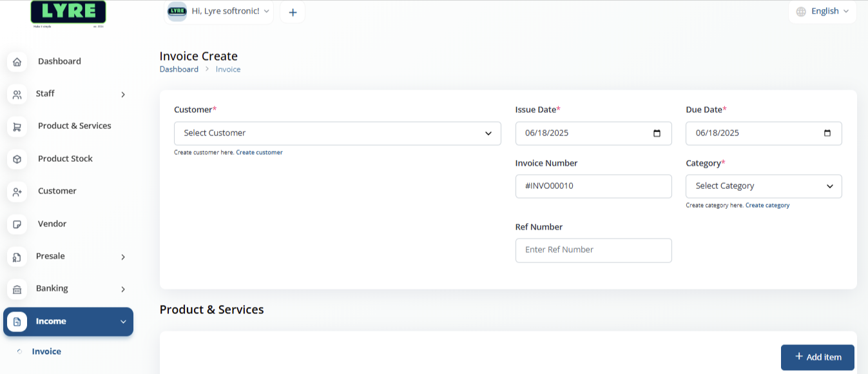Select the Customer add-person icon

point(17,192)
